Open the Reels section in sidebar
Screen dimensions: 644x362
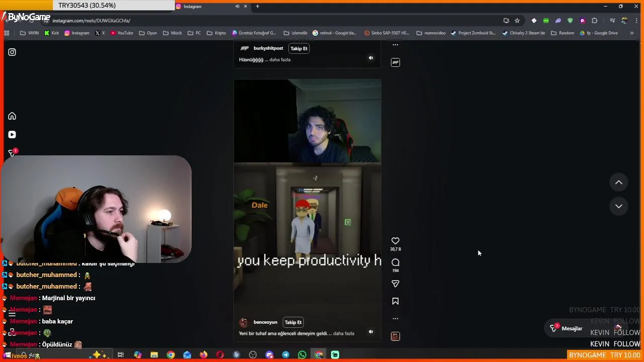point(12,135)
